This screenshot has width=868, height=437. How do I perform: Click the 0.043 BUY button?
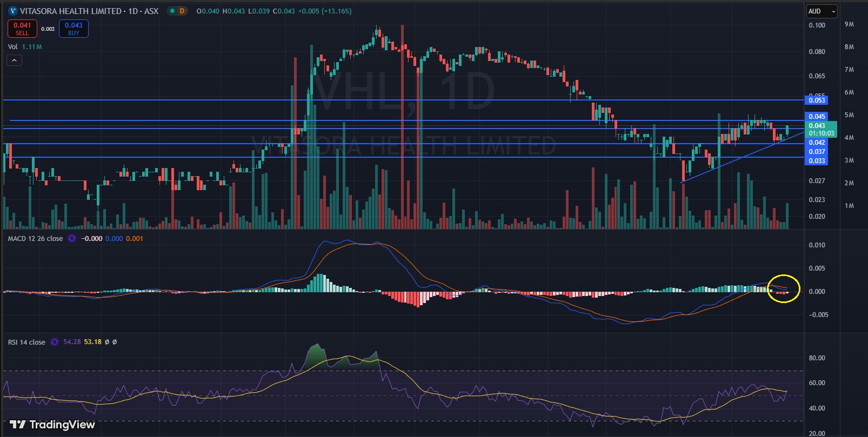coord(74,29)
